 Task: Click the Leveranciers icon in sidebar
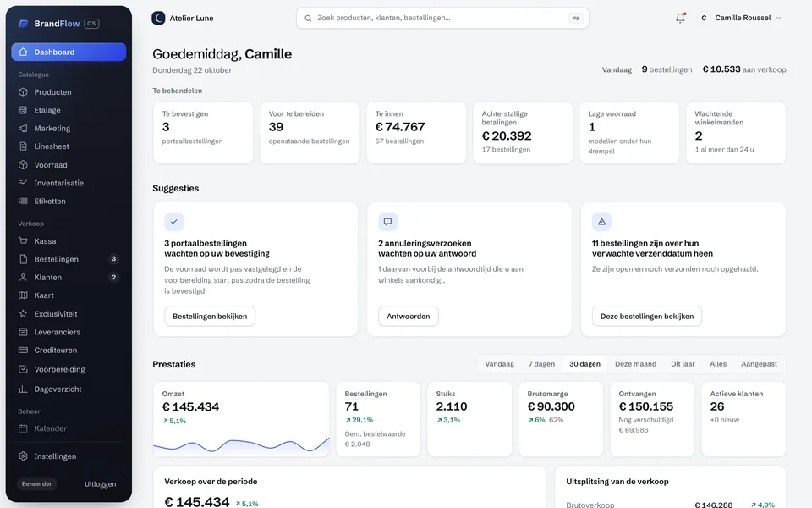[23, 332]
